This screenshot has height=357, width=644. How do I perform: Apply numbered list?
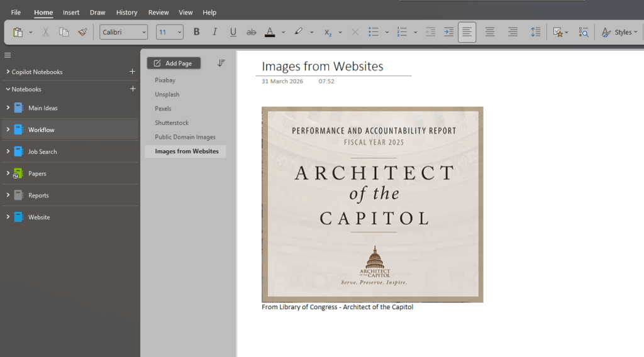[x=402, y=32]
